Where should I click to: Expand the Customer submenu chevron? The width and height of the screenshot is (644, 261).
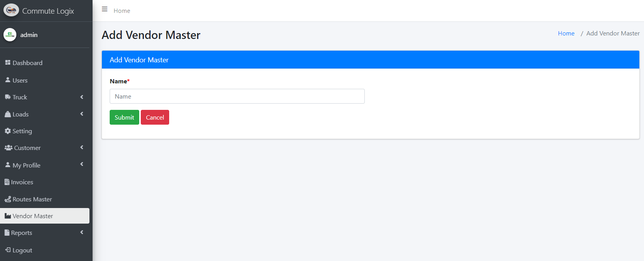click(82, 147)
